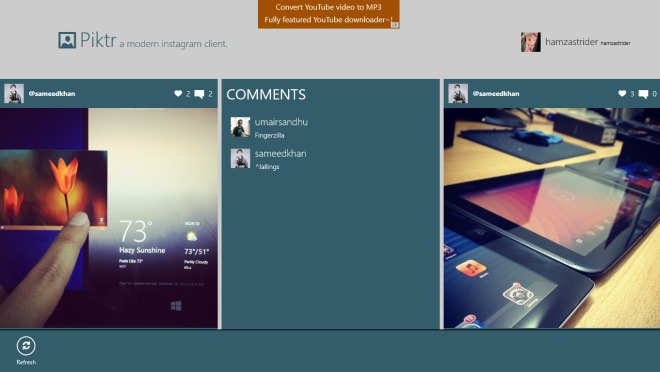660x372 pixels.
Task: Open sameedkhan's avatar on the first post
Action: tap(14, 93)
